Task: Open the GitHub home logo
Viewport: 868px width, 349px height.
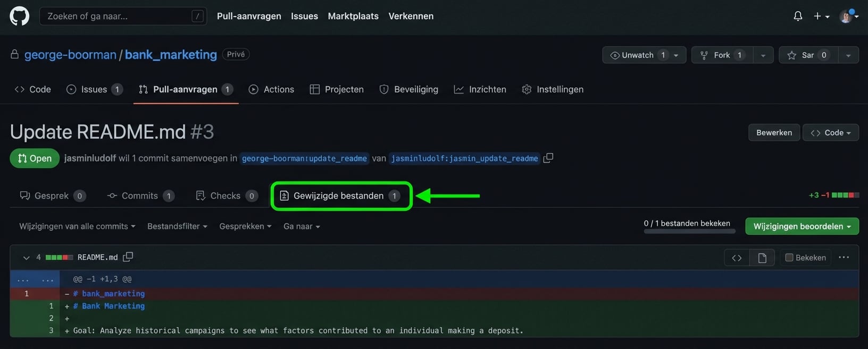Action: pos(20,16)
